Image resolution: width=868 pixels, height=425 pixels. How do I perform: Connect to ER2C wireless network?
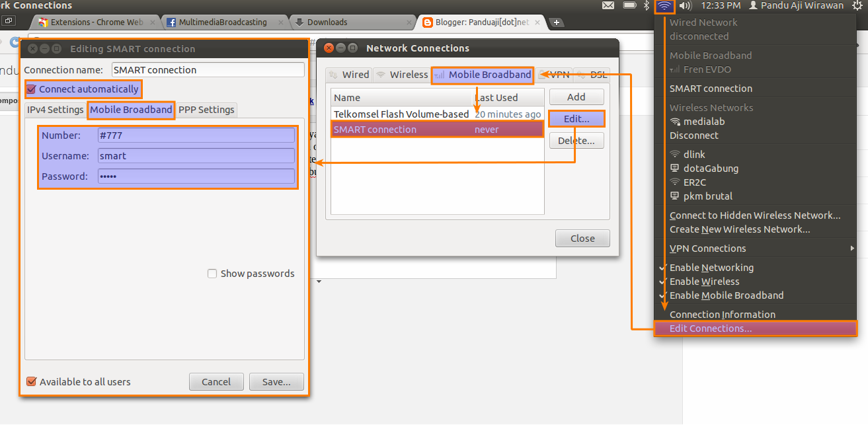[755, 182]
